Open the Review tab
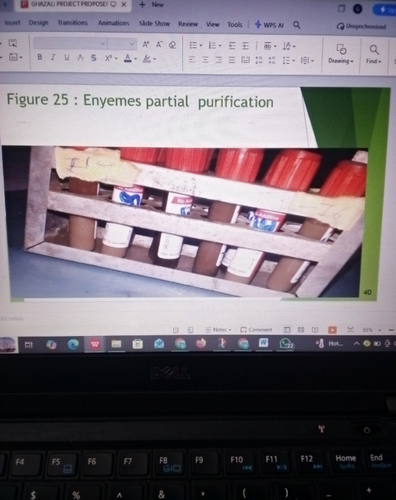Viewport: 396px width, 500px height. point(188,24)
